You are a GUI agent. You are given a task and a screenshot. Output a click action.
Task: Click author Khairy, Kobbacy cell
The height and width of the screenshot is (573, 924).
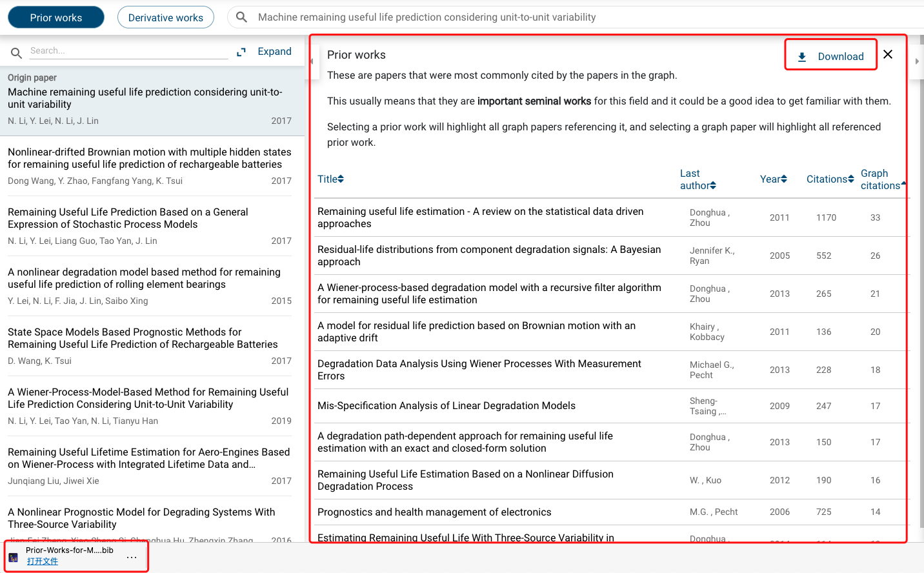tap(707, 332)
